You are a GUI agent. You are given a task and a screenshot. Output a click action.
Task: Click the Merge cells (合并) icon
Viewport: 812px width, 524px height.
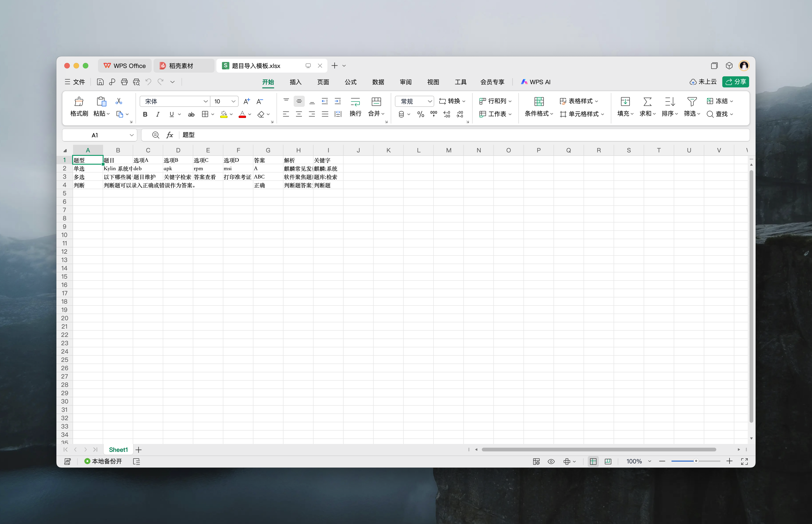(376, 101)
